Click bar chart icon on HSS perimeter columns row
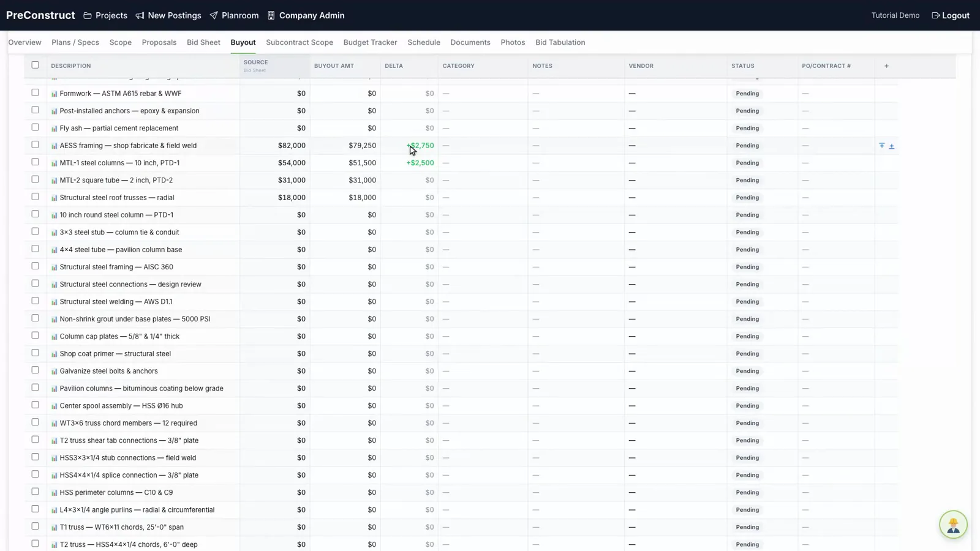Image resolution: width=980 pixels, height=551 pixels. [x=55, y=493]
